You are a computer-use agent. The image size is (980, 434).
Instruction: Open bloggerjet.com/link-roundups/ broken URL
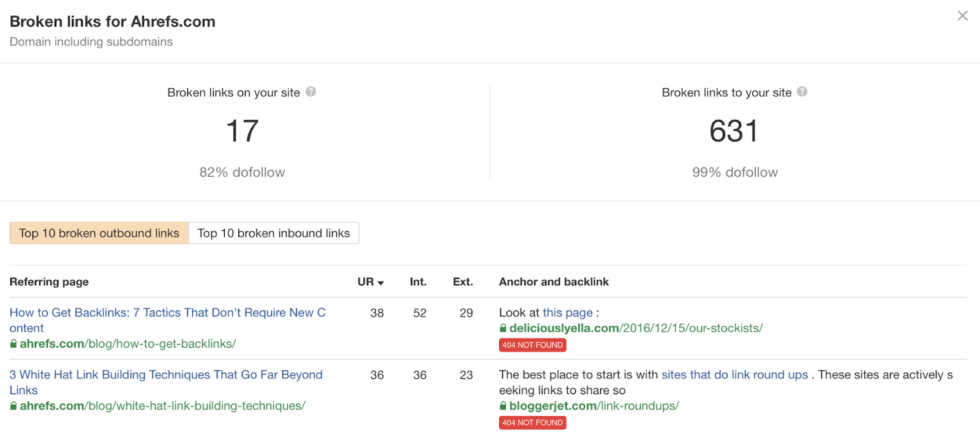(594, 406)
